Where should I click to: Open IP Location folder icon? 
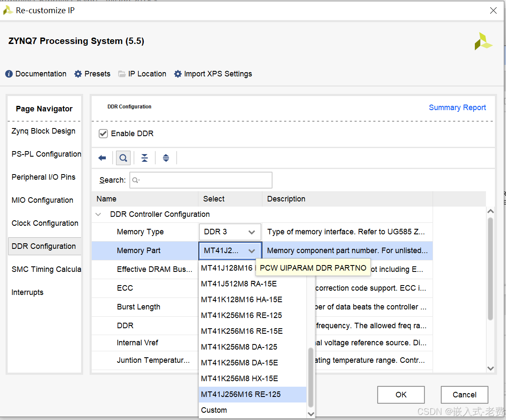(x=122, y=74)
